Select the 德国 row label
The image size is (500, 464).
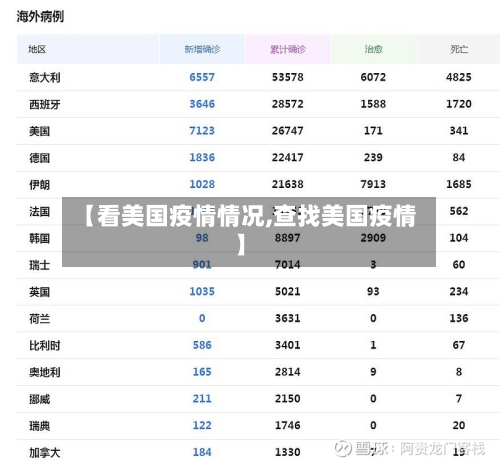pos(39,158)
